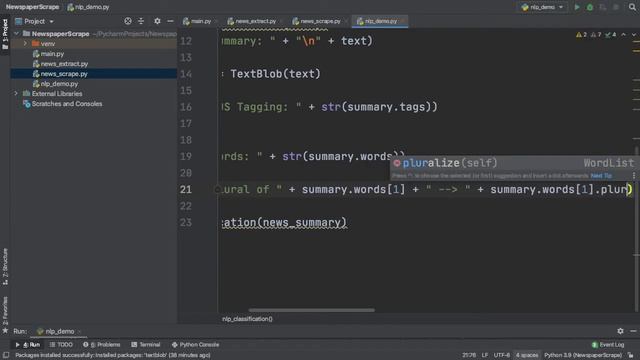Open completion popup options (three dots)
The image size is (640, 360).
[x=633, y=176]
